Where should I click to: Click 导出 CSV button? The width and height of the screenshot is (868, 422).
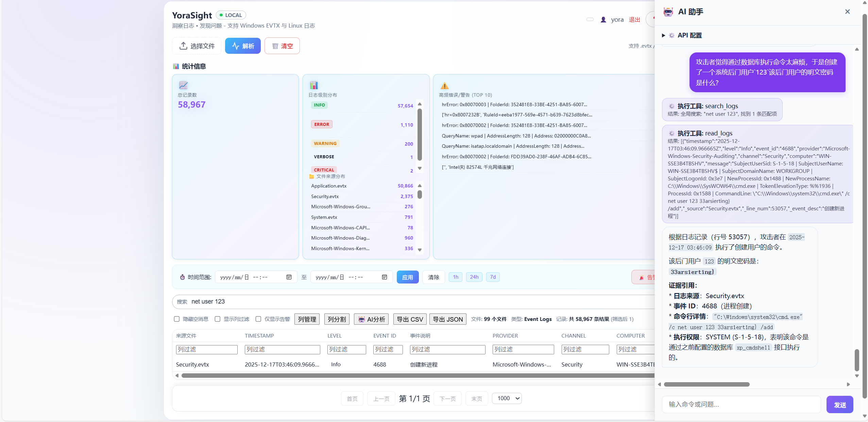pos(410,319)
